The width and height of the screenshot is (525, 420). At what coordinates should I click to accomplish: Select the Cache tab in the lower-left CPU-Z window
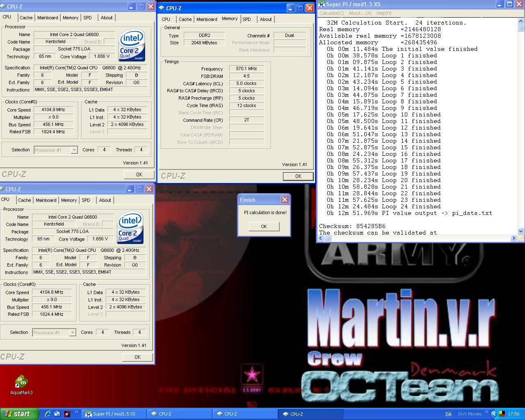25,200
